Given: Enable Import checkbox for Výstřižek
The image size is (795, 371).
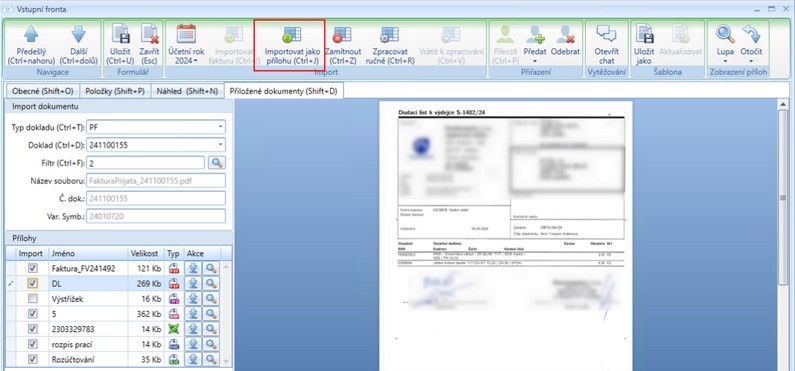Looking at the screenshot, I should pos(33,299).
